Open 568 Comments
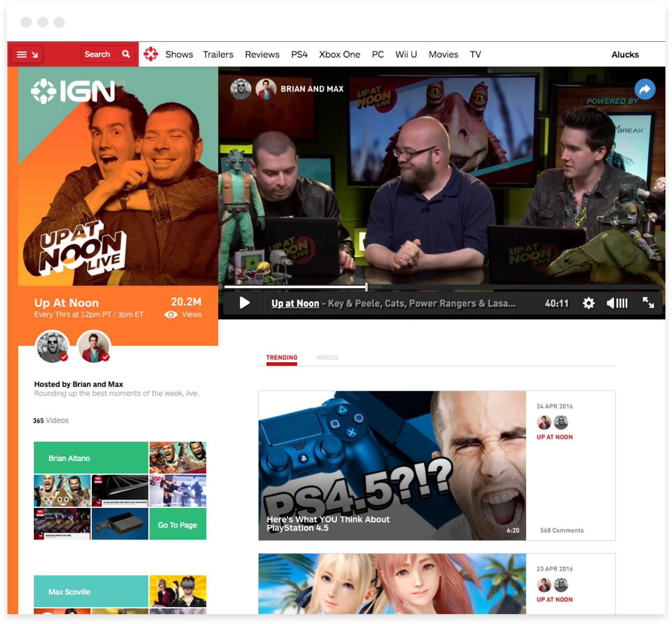Image resolution: width=672 pixels, height=624 pixels. (562, 530)
